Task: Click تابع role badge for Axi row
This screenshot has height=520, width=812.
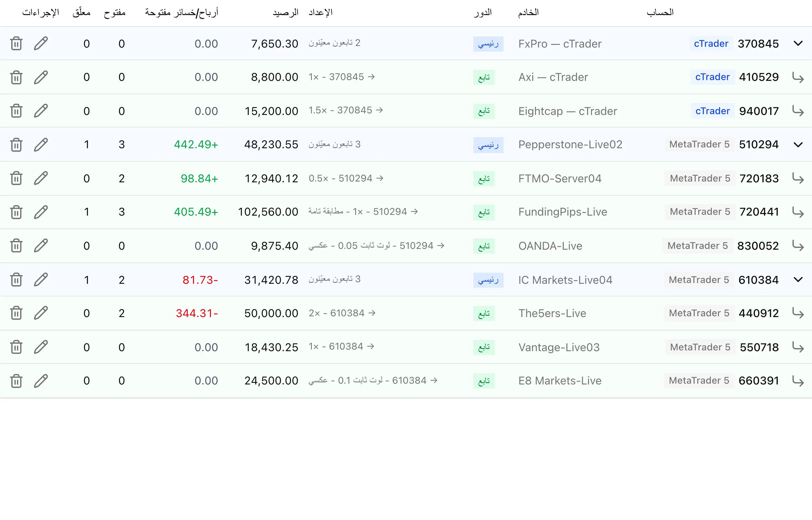Action: [484, 77]
